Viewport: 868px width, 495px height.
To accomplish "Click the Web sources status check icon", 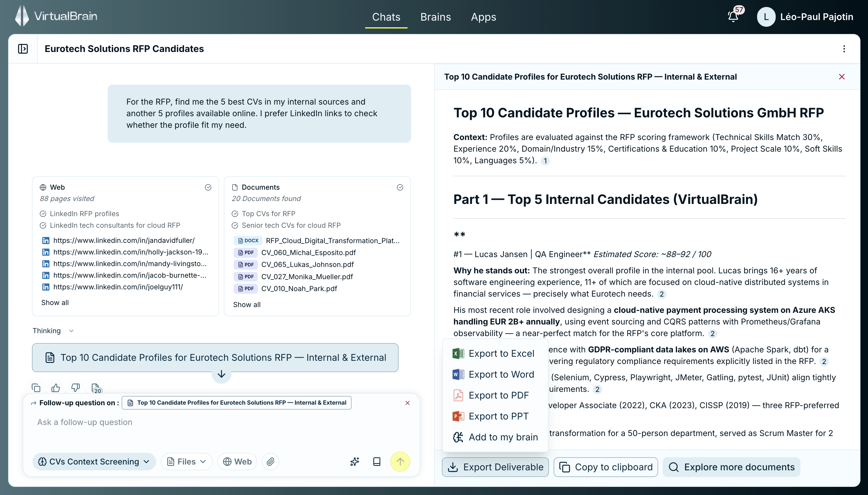I will 208,187.
